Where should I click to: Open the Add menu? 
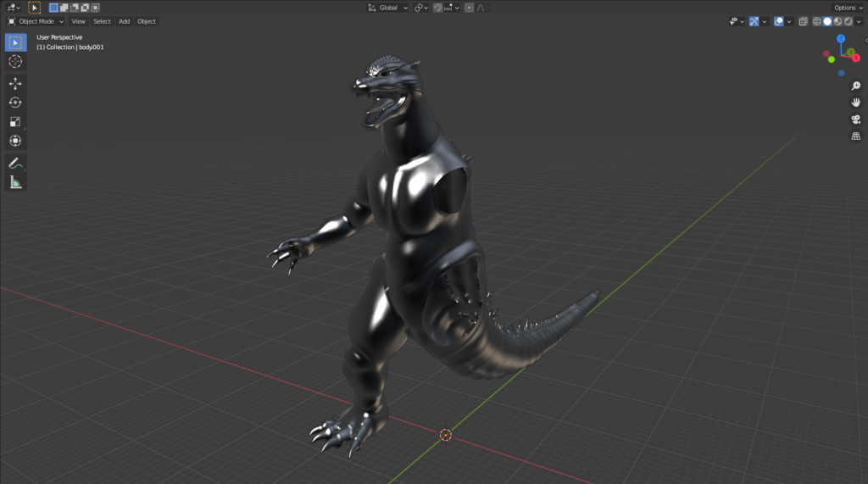(x=124, y=21)
